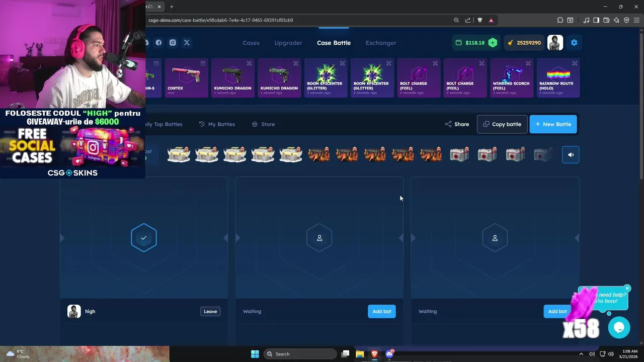Click Copy battle button
Screen dimensions: 644x362
coord(502,124)
